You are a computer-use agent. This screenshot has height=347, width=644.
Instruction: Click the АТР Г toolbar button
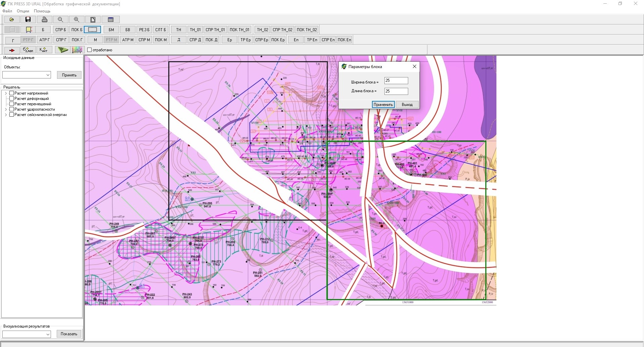(45, 40)
